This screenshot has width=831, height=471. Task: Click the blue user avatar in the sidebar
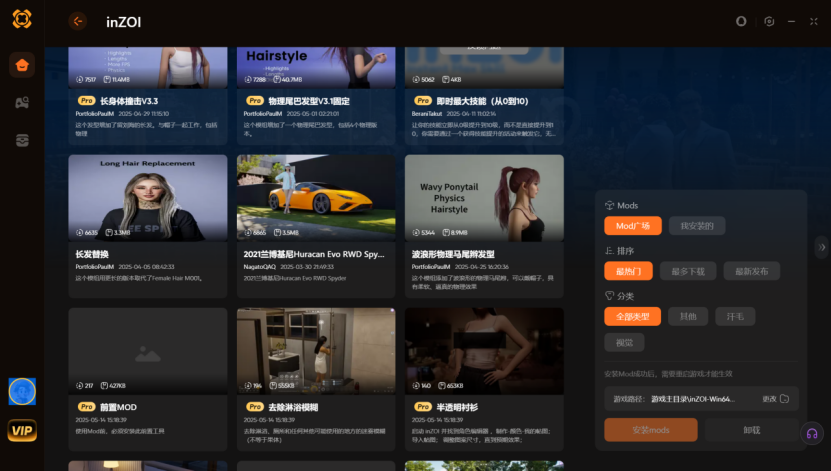pos(22,392)
